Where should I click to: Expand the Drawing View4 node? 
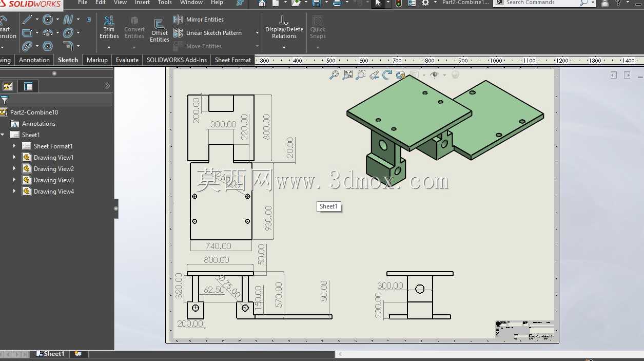click(14, 192)
